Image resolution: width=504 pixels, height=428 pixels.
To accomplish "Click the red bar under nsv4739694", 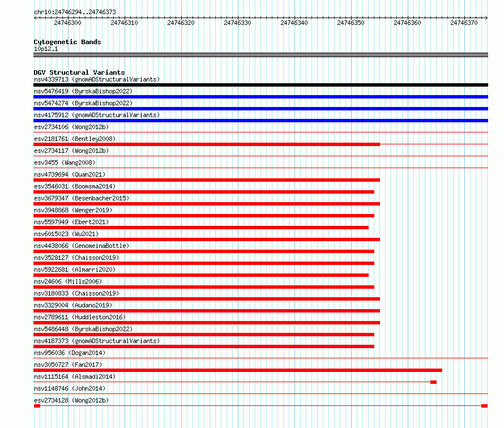I will [207, 180].
